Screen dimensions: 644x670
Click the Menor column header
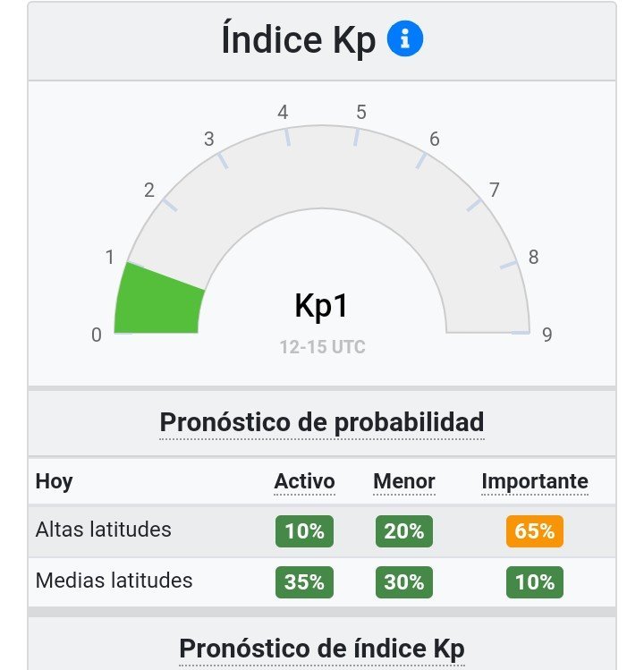[404, 481]
